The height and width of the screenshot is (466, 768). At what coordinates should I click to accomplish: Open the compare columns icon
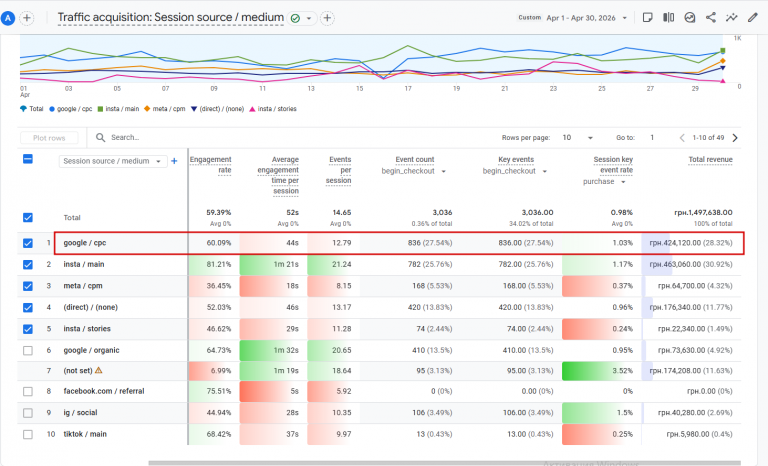click(669, 18)
